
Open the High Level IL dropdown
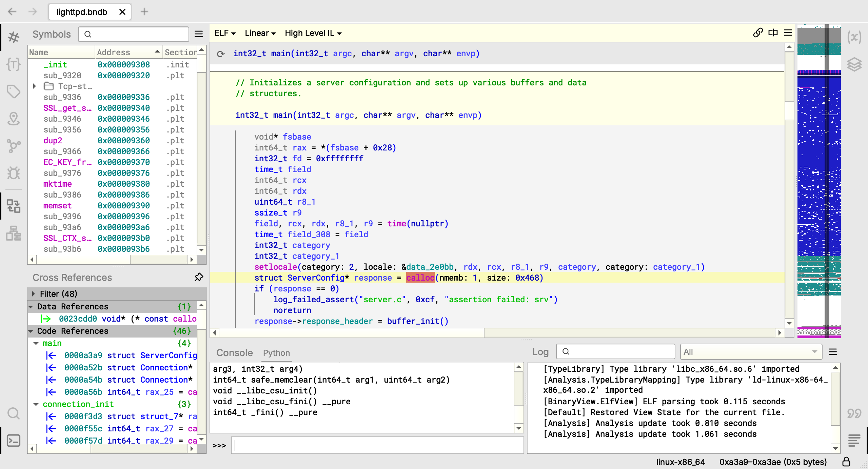click(x=313, y=33)
